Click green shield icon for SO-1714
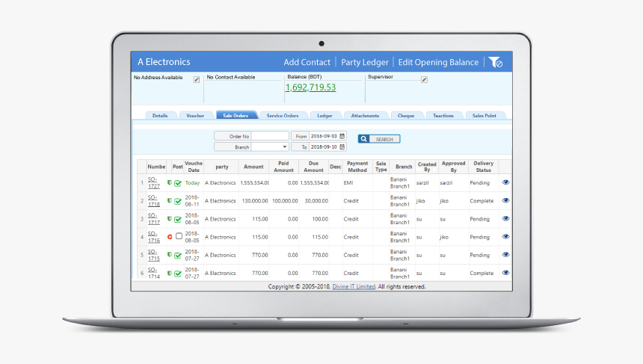The width and height of the screenshot is (643, 364). pyautogui.click(x=170, y=273)
